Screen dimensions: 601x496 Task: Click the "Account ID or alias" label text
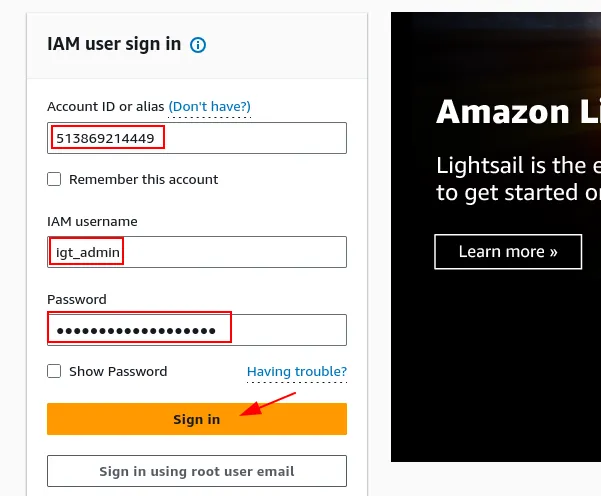[x=105, y=106]
